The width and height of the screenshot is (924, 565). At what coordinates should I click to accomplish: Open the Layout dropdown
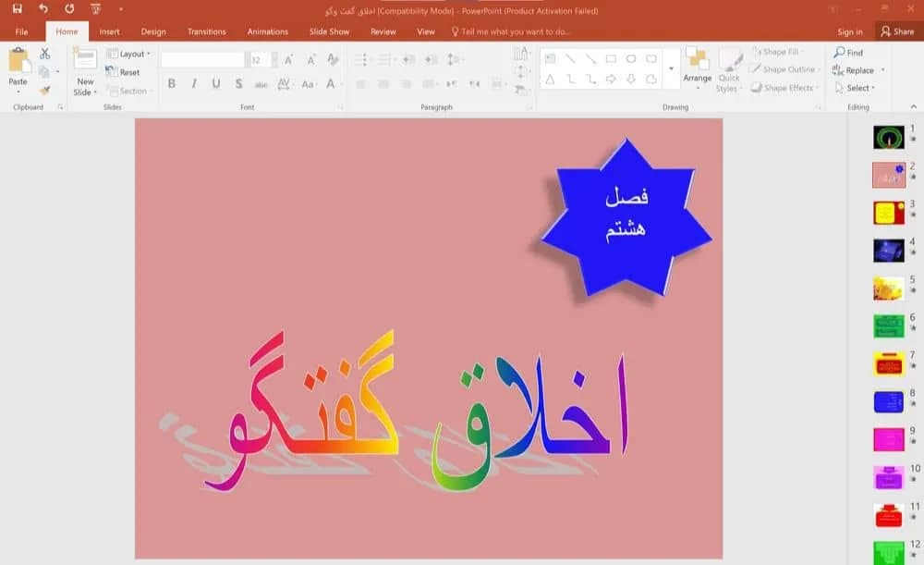point(128,54)
